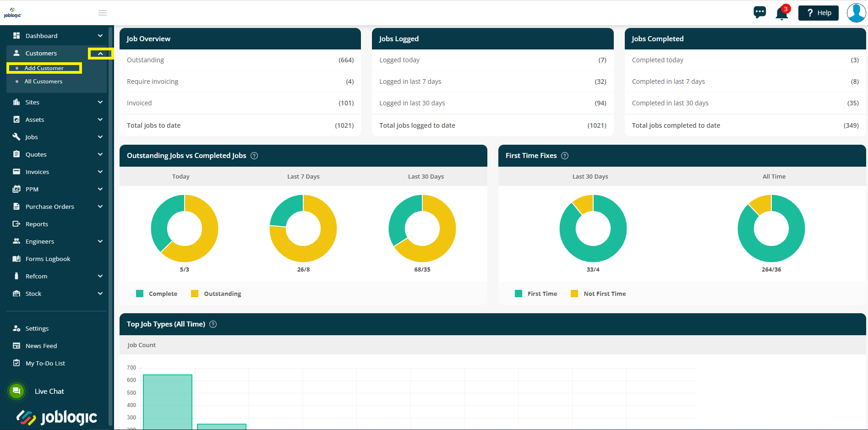The height and width of the screenshot is (430, 868).
Task: Click the tallest bar in Job Count chart
Action: (168, 402)
